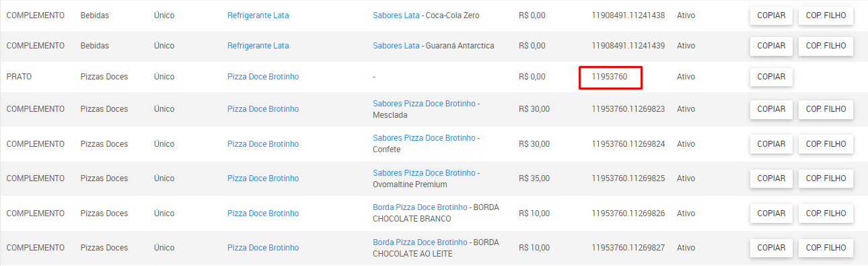Screen dimensions: 868x266
Task: Copy the BORDA CHOCOLATE AO LEITE row
Action: tap(771, 248)
